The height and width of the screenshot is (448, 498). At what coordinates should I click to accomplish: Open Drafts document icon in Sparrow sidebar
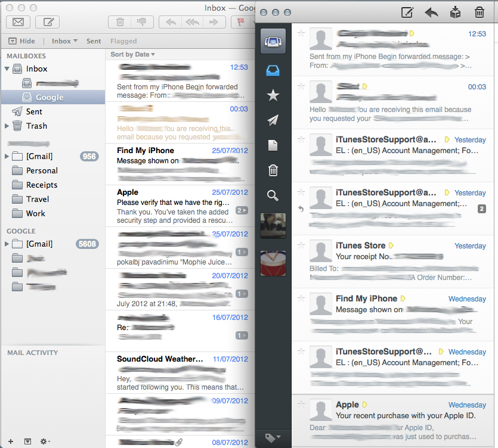tap(273, 145)
